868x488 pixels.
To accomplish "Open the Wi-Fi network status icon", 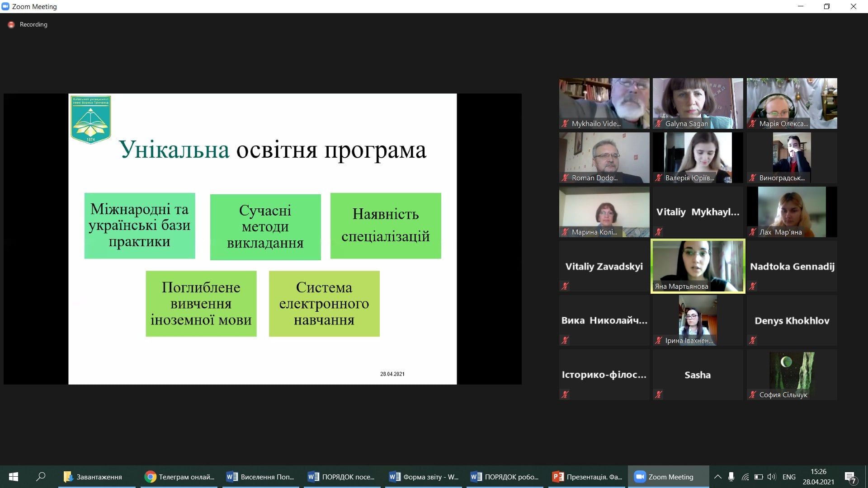I will (745, 477).
